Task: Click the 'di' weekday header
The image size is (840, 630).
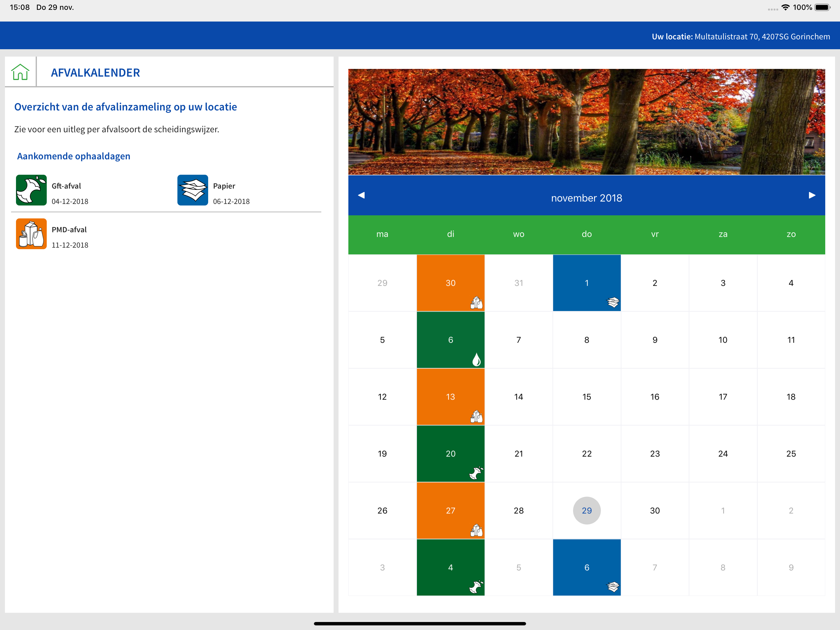Action: [450, 234]
